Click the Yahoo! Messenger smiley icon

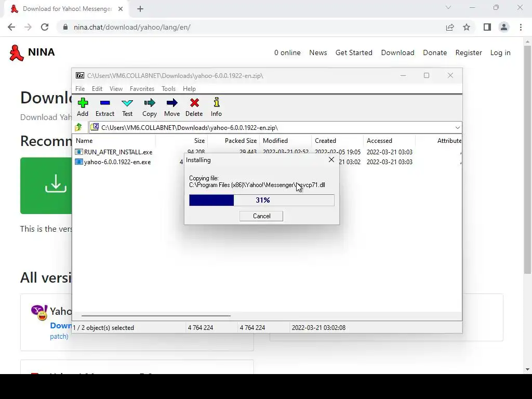(x=39, y=312)
